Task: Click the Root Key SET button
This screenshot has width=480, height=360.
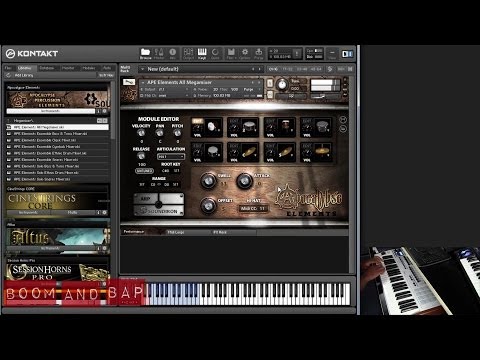Action: (x=176, y=171)
